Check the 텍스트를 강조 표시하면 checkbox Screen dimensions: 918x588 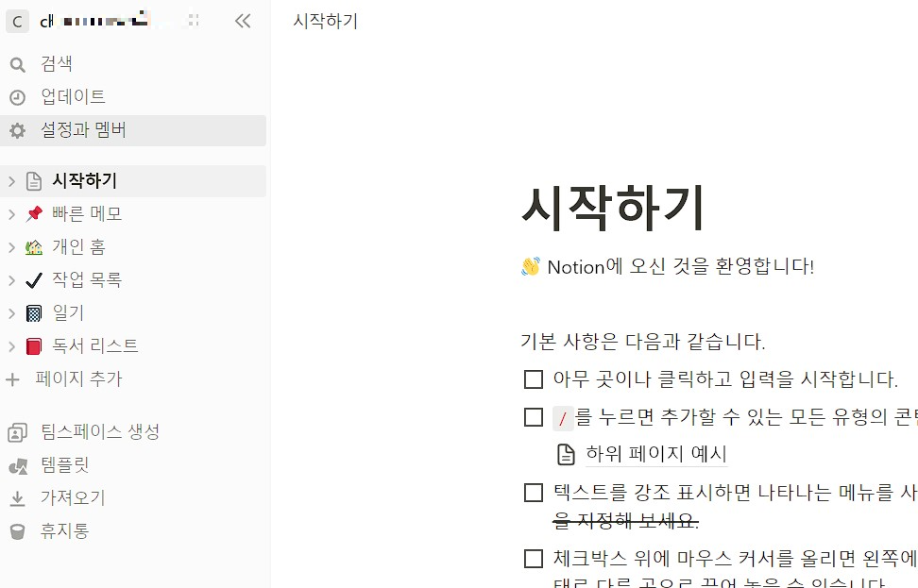(534, 493)
